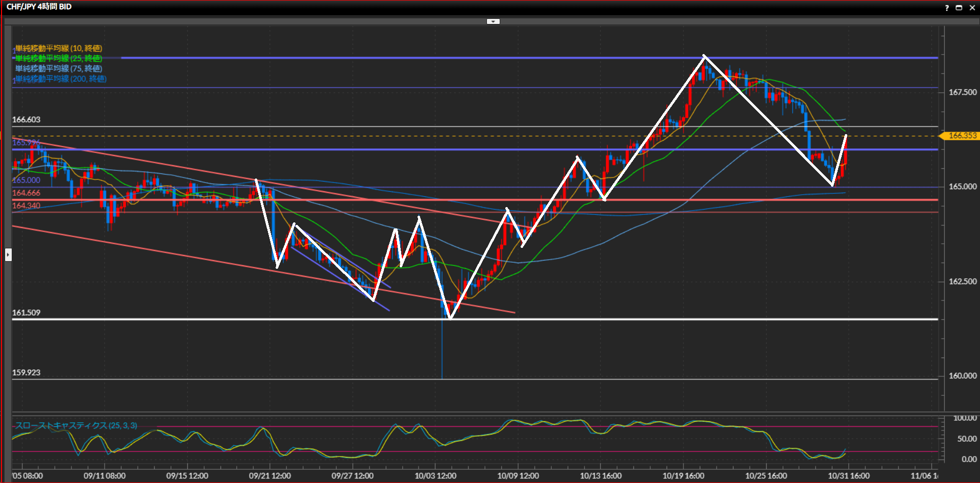Click the 165.000 level label
This screenshot has width=980, height=483.
click(26, 180)
